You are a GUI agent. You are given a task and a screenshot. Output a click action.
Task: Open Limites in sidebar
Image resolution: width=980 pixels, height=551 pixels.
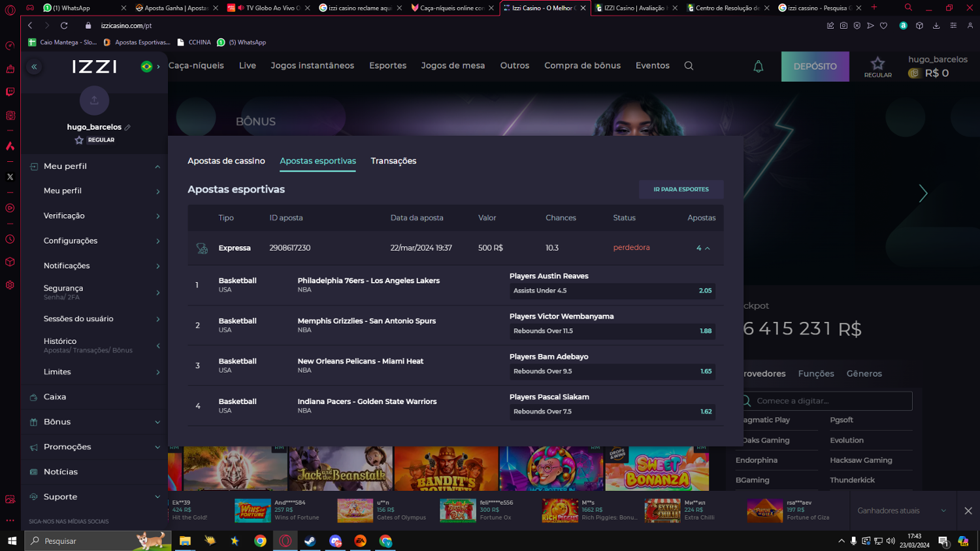pos(95,372)
